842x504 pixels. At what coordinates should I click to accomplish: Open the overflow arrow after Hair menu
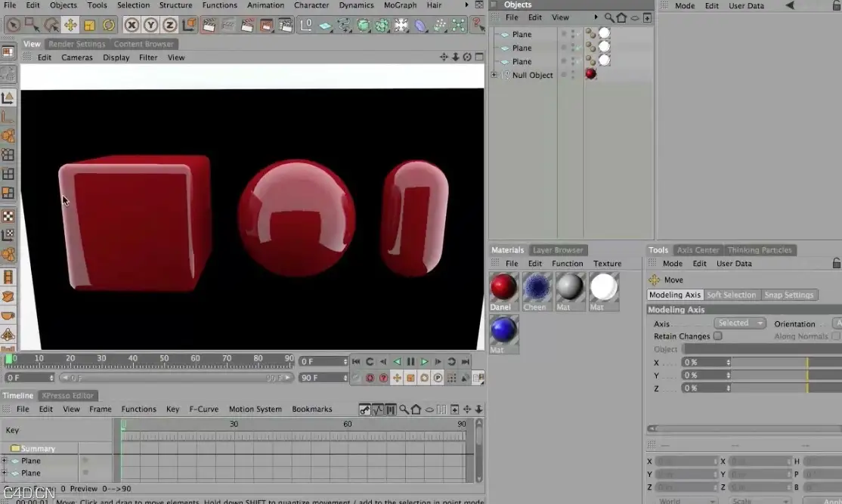coord(466,5)
